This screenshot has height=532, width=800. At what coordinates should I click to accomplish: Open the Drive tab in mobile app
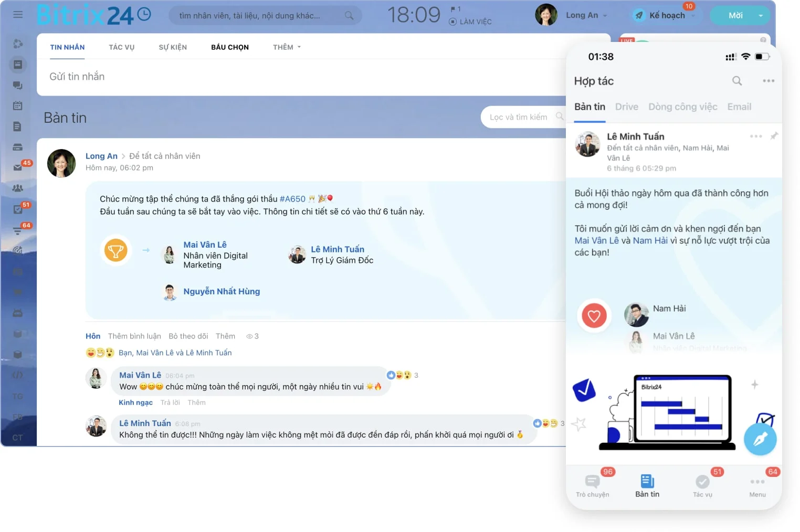[x=627, y=107]
